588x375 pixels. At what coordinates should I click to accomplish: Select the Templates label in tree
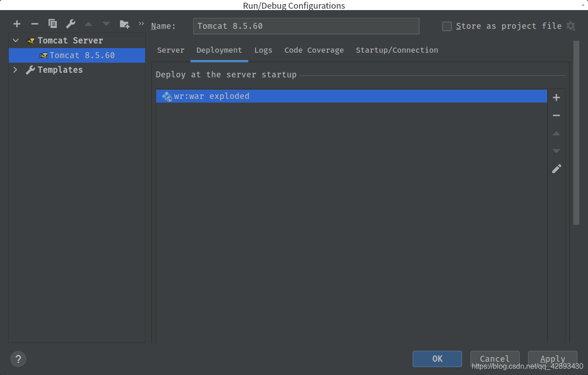coord(60,70)
